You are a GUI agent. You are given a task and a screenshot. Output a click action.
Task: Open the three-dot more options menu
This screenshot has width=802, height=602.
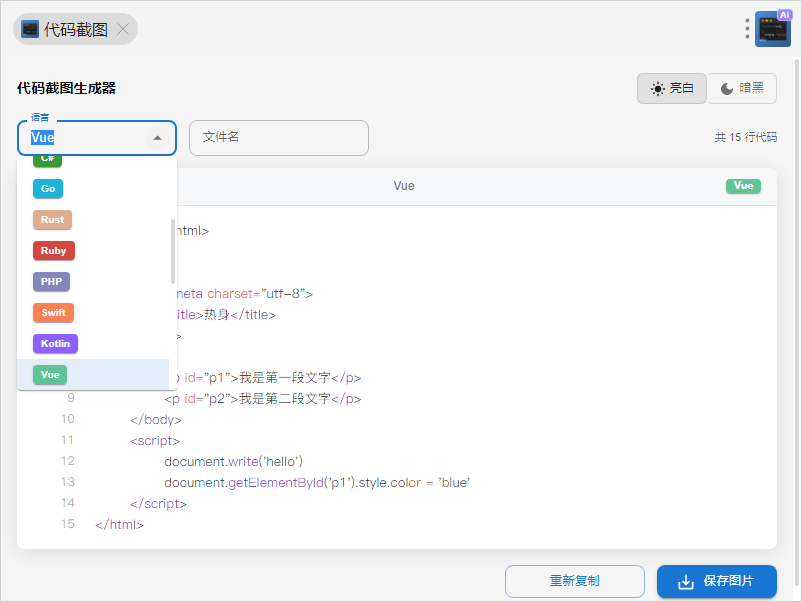tap(747, 29)
